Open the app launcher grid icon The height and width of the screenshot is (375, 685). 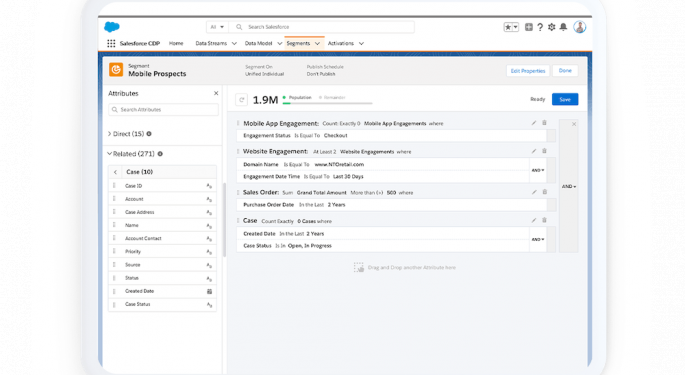[111, 43]
